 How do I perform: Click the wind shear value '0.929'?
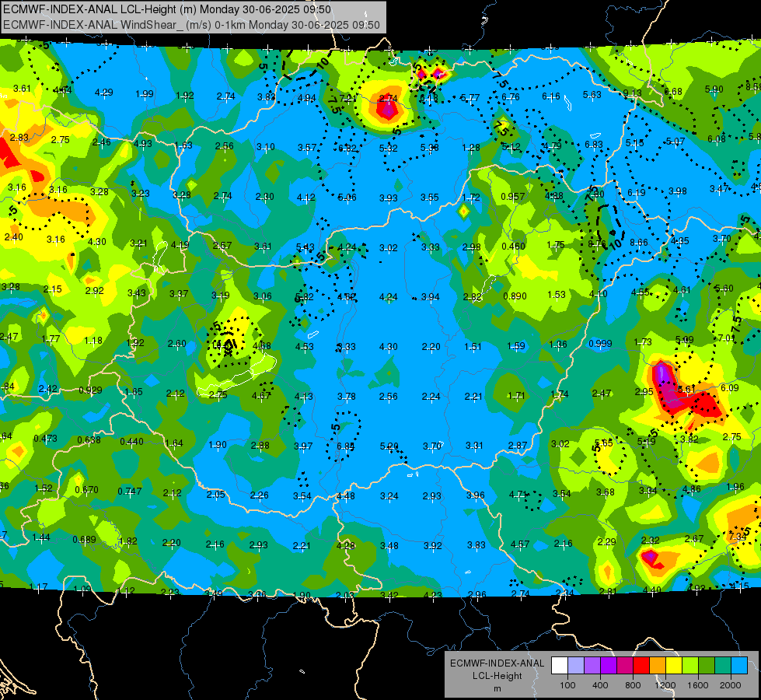pyautogui.click(x=90, y=390)
